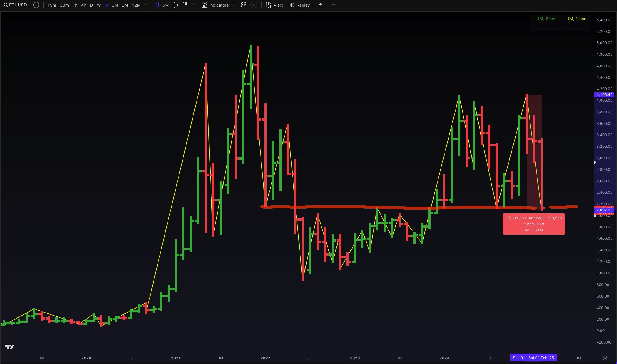Open the layout grid icon
This screenshot has width=617, height=364.
click(243, 5)
